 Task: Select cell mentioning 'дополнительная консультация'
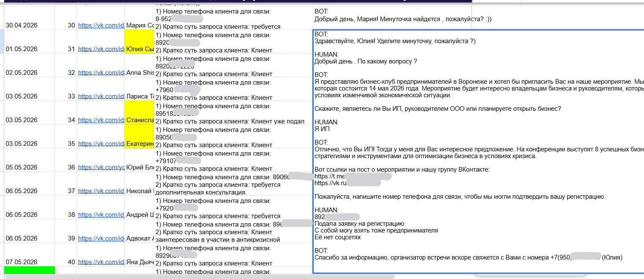pos(233,184)
